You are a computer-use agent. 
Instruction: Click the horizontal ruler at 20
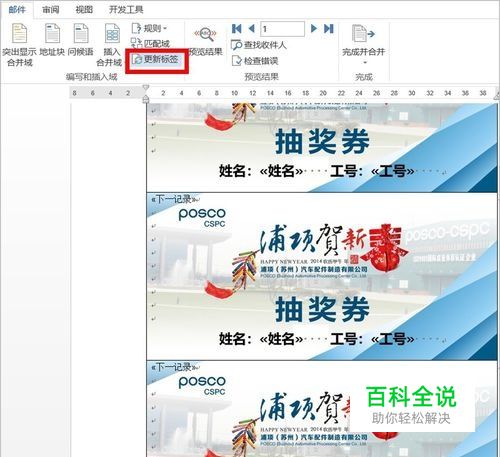pos(323,93)
